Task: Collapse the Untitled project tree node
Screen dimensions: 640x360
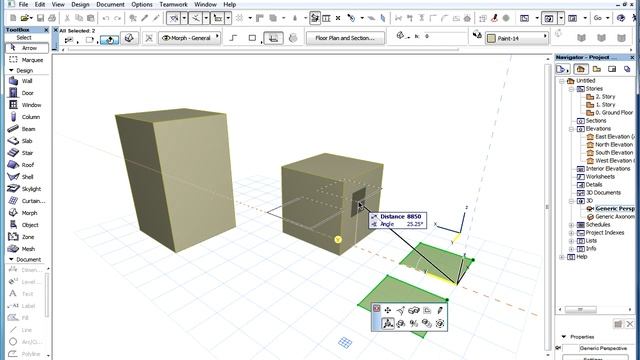Action: click(562, 81)
